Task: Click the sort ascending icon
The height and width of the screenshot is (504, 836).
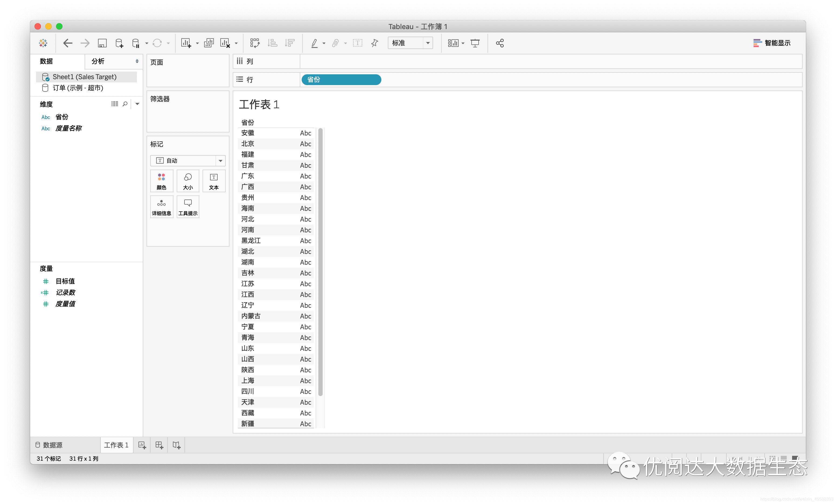Action: click(x=273, y=43)
